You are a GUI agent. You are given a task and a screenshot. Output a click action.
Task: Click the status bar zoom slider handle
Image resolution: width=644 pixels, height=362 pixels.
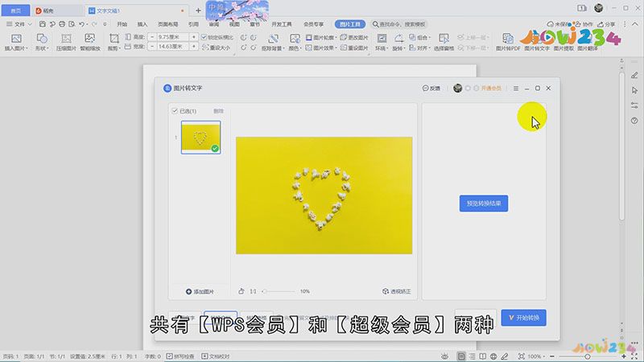click(x=588, y=356)
